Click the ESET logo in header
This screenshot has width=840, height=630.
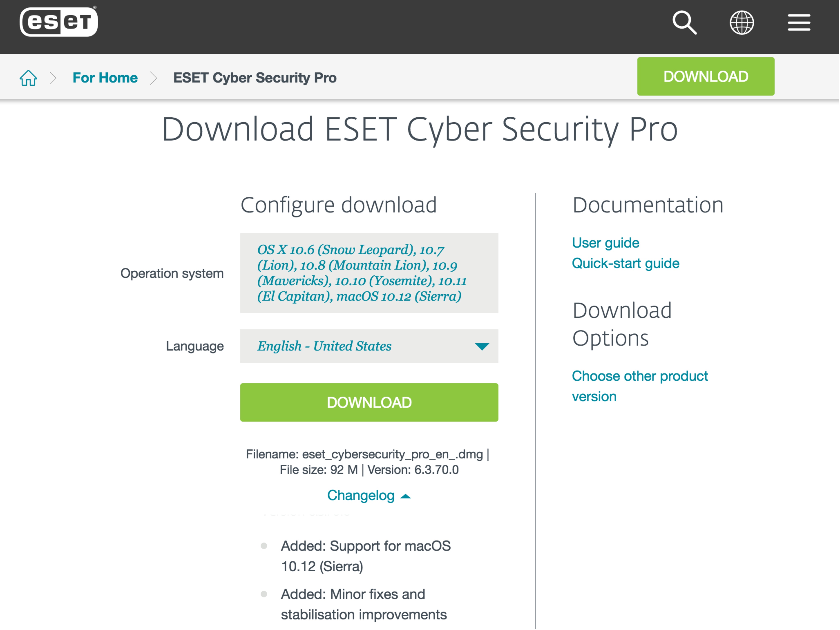pyautogui.click(x=59, y=22)
